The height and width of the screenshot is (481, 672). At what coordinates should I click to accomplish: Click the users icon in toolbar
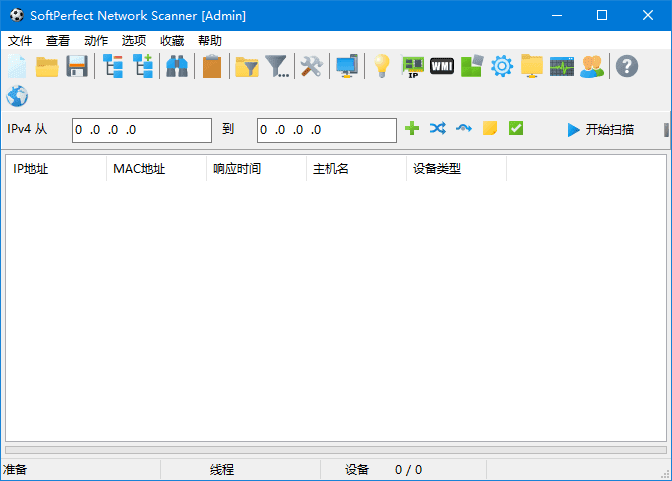coord(591,67)
